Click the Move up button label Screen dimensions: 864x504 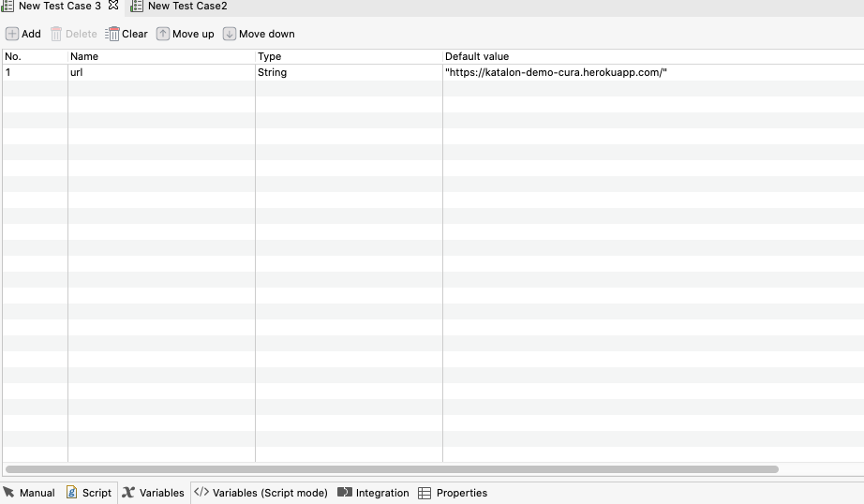click(193, 34)
